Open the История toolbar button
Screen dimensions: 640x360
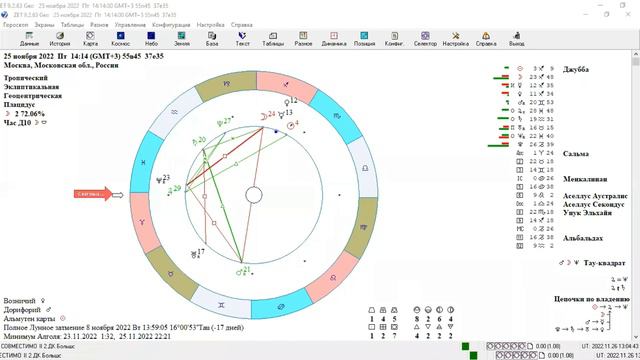point(60,39)
